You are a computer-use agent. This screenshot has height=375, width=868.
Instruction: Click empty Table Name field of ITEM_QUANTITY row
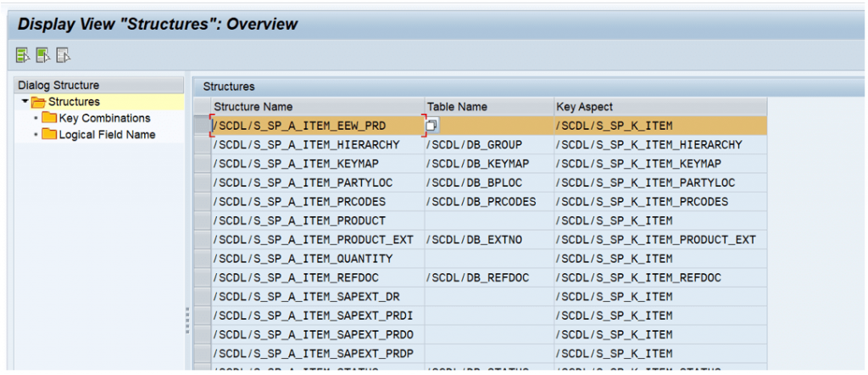[489, 259]
